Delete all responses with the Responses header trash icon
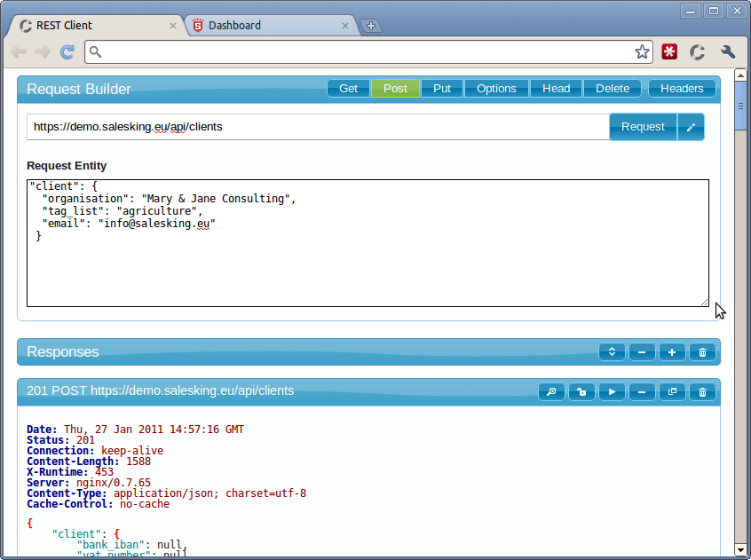Viewport: 751px width, 560px height. coord(702,352)
